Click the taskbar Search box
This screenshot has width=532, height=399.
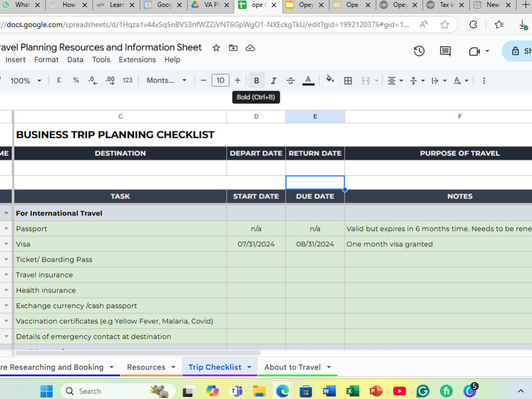pyautogui.click(x=117, y=391)
